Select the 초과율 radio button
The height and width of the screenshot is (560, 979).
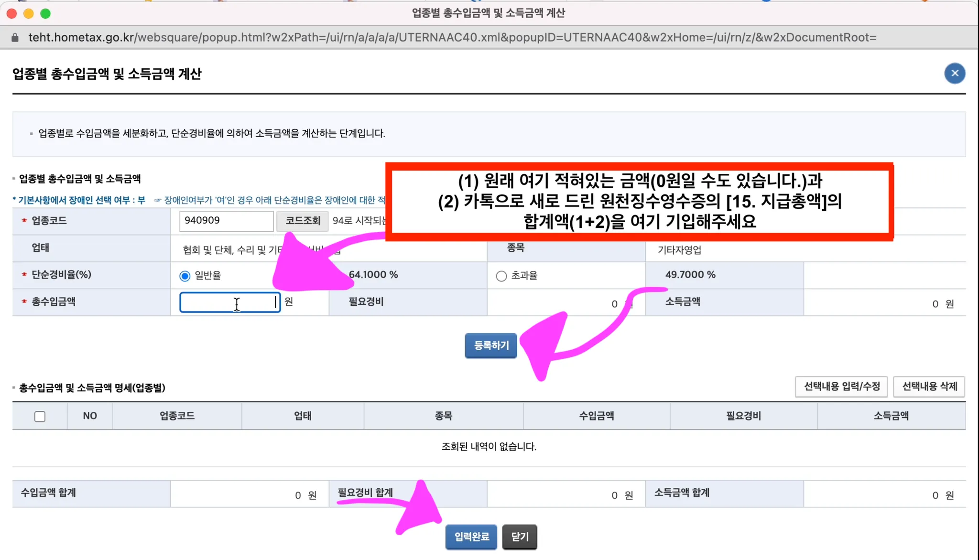click(x=501, y=276)
